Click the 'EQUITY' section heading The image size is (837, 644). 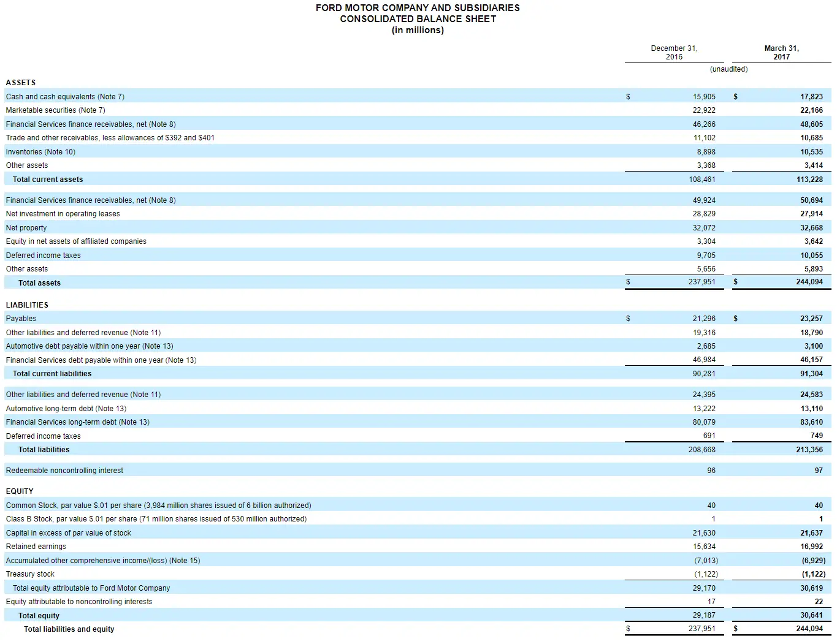click(x=20, y=491)
